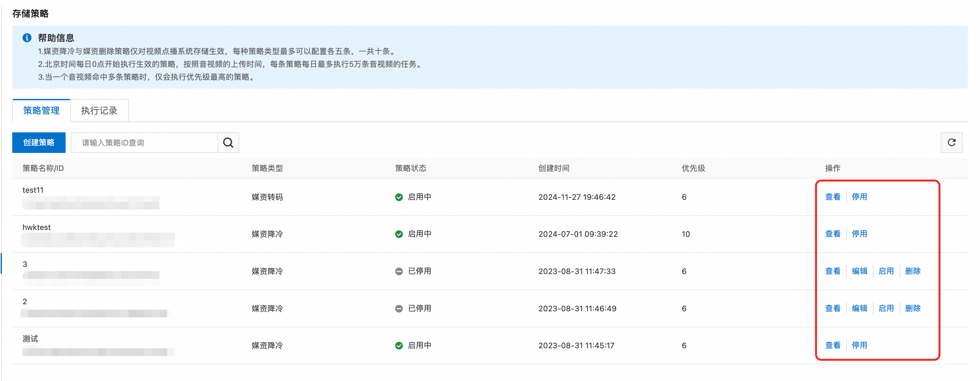Disable the hwktest policy via 停用
980x381 pixels.
pos(859,234)
